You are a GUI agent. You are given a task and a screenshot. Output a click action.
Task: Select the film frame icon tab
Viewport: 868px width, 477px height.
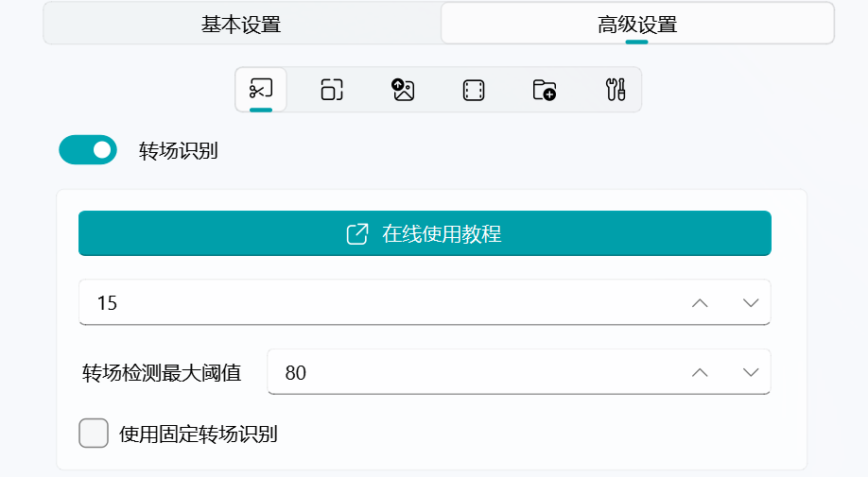(x=474, y=90)
